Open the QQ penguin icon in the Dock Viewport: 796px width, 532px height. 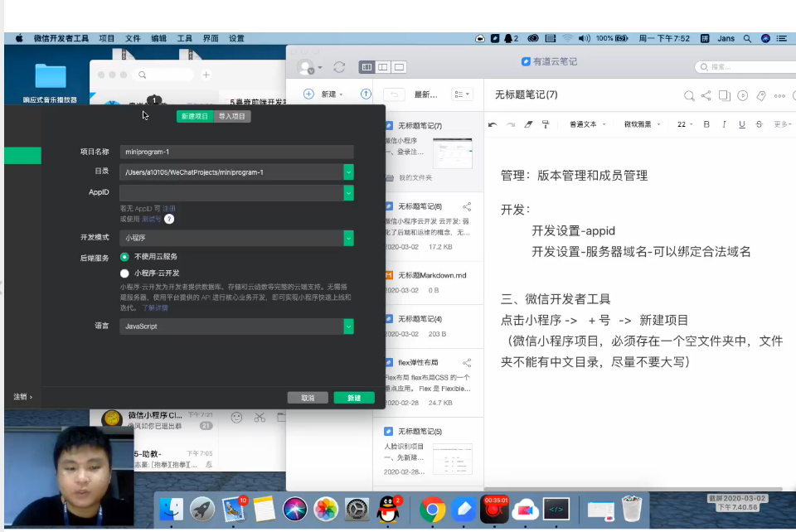(388, 509)
